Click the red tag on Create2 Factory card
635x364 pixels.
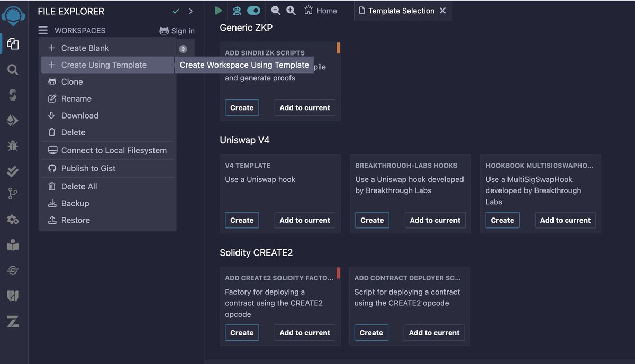[339, 273]
